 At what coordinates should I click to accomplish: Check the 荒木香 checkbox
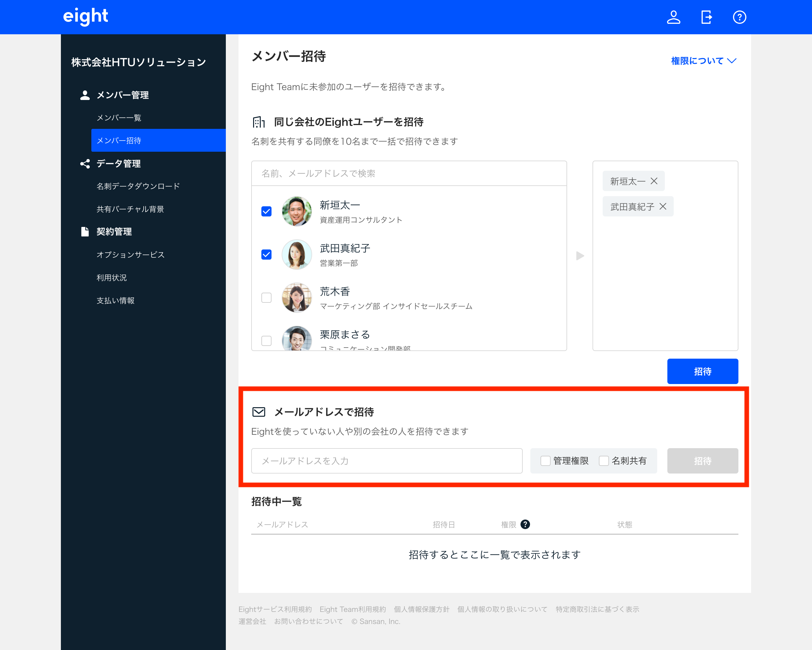266,297
